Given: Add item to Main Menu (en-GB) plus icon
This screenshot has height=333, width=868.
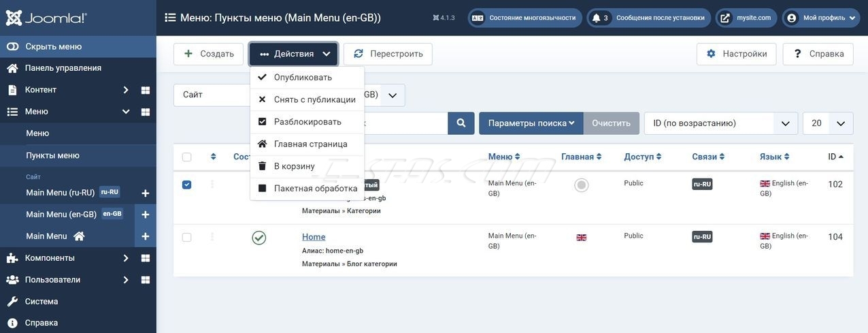Looking at the screenshot, I should click(146, 215).
